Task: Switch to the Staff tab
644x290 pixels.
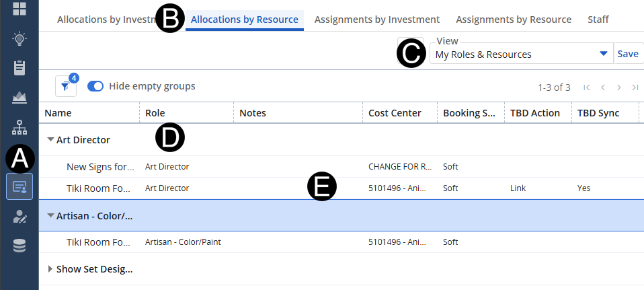Action: tap(598, 20)
